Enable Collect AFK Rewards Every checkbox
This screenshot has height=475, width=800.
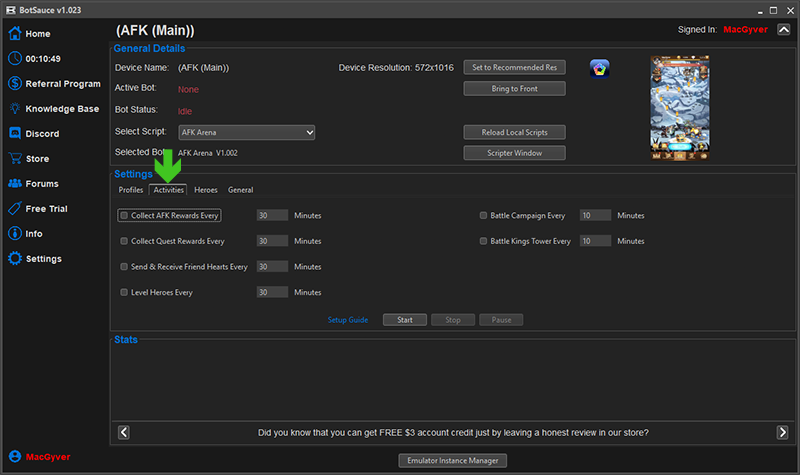tap(124, 215)
